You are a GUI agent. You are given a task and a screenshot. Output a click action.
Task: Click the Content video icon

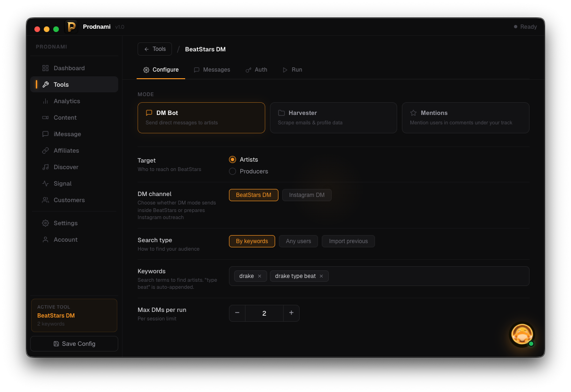(45, 118)
